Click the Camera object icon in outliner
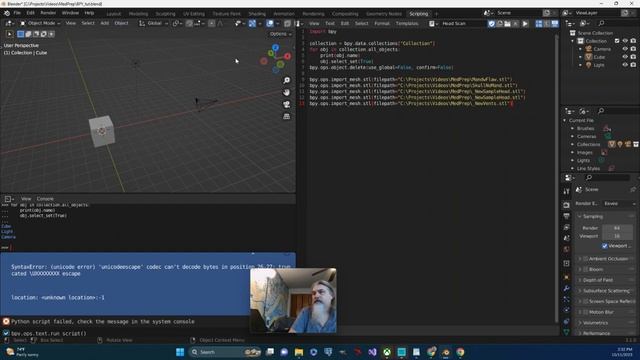This screenshot has height=360, width=640. (589, 49)
